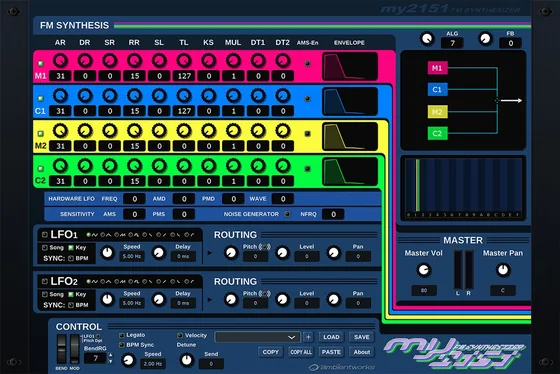
Task: Click the Master Vol knob
Action: (x=424, y=270)
